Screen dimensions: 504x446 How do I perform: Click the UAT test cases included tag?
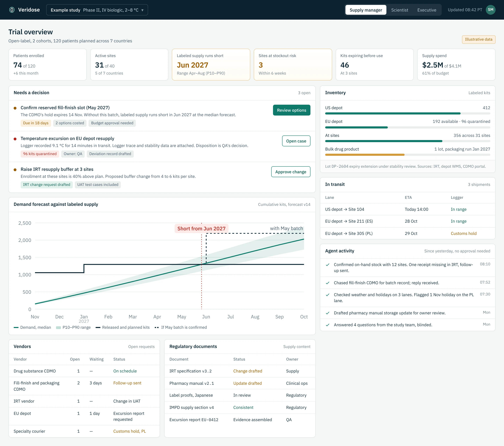point(98,184)
